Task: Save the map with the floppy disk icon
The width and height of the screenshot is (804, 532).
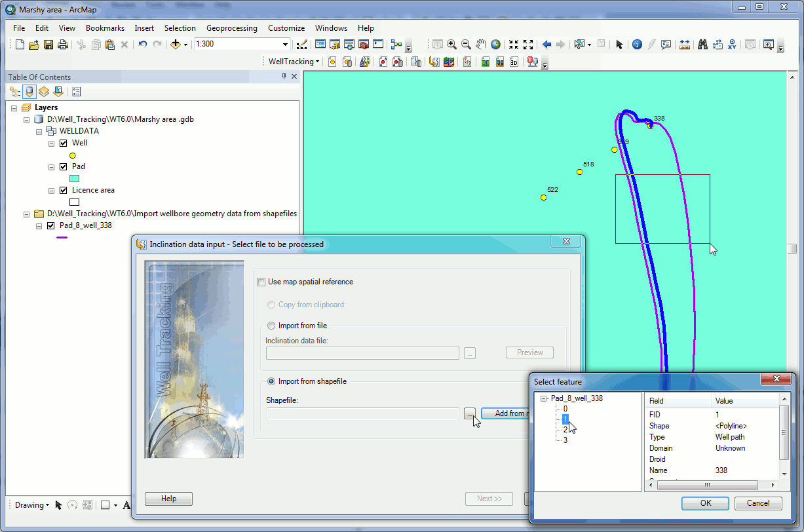Action: pos(48,45)
